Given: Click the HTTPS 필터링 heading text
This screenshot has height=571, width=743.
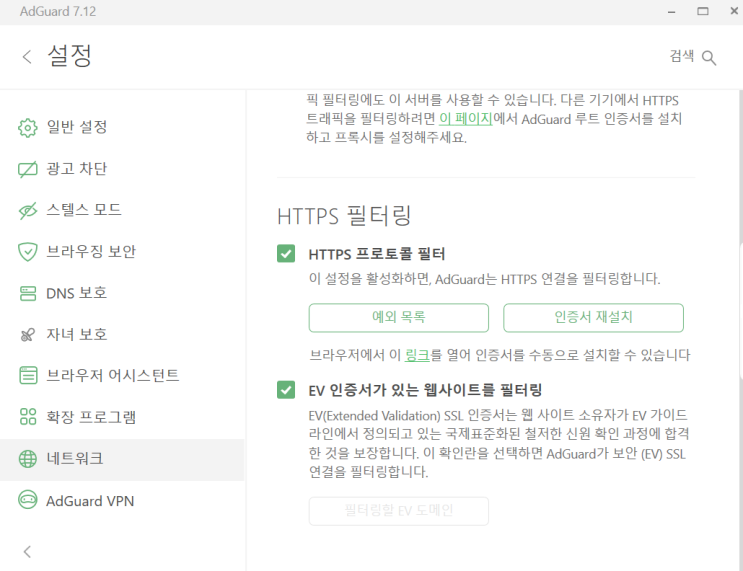Looking at the screenshot, I should click(344, 216).
